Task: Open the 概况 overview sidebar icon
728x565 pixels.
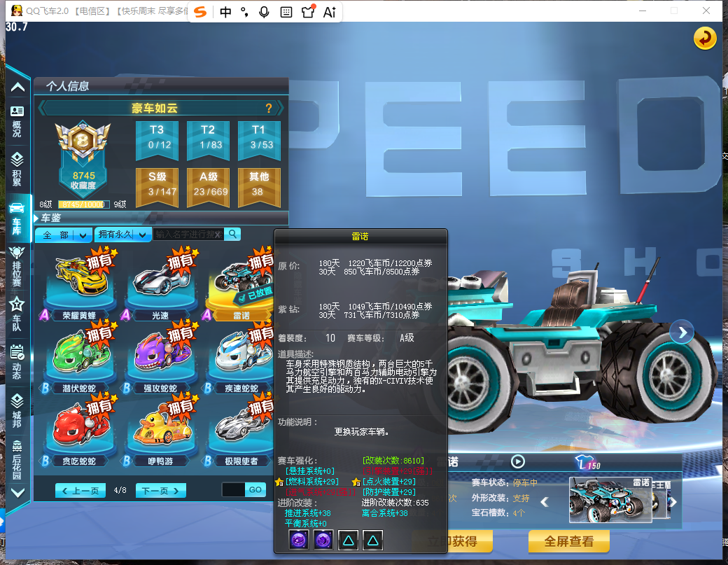Action: click(17, 121)
